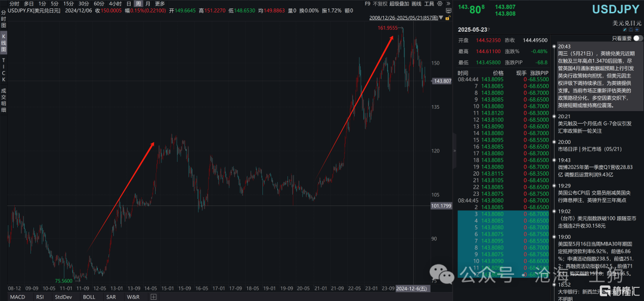Add USDJPY to watchlist plus icon

(637, 30)
